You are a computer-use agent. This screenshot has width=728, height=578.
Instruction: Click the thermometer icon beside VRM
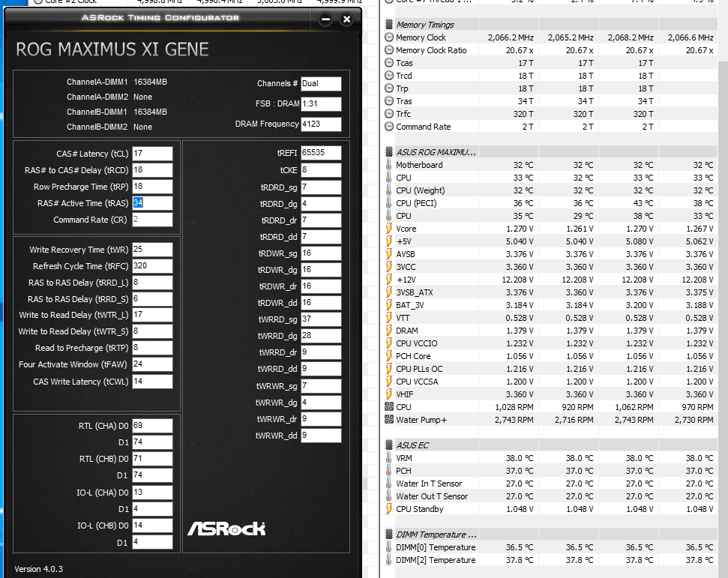(x=389, y=458)
